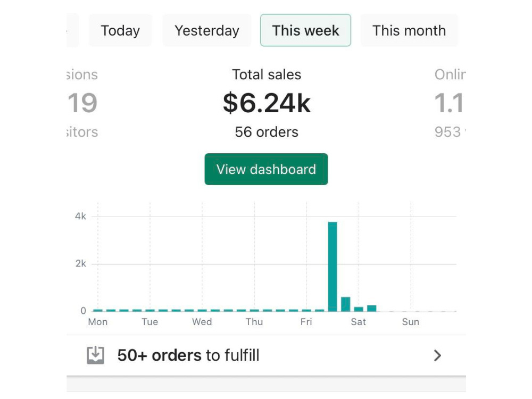
Task: Click the small bar right after Sat gridline
Action: click(371, 308)
